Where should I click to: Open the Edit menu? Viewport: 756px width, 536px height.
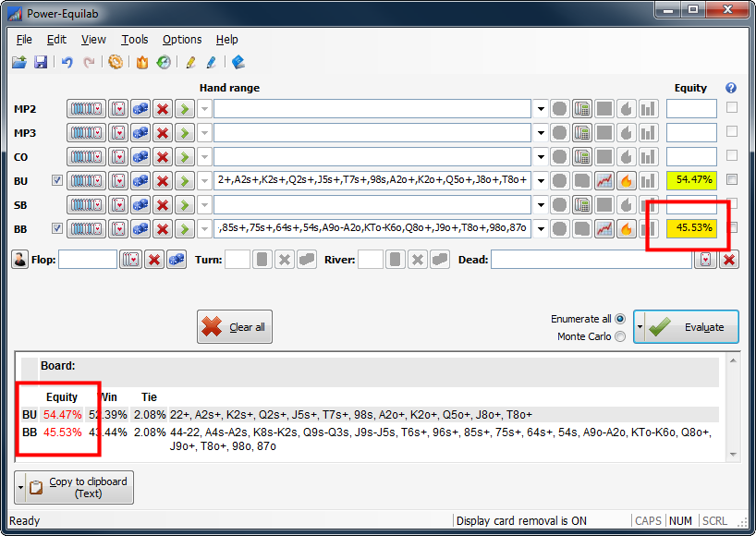56,40
